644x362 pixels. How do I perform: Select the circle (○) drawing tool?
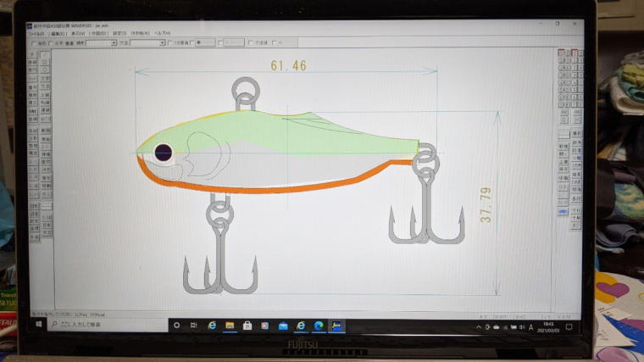coord(45,69)
